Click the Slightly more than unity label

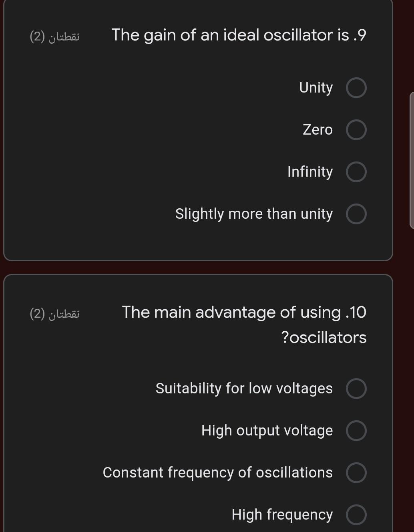click(254, 214)
